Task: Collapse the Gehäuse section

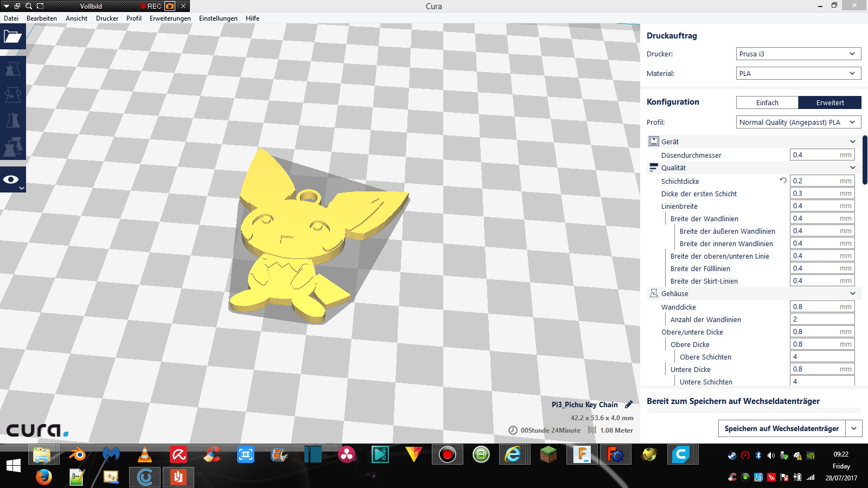Action: tap(852, 293)
